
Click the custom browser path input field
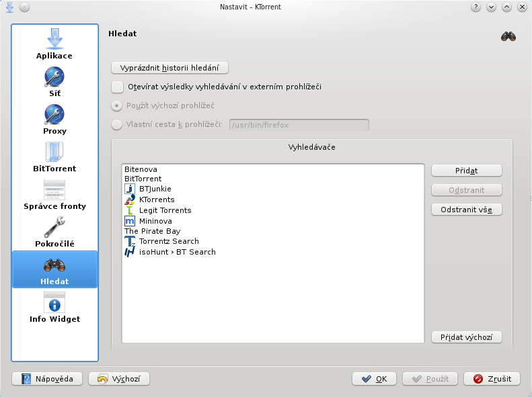coord(299,125)
